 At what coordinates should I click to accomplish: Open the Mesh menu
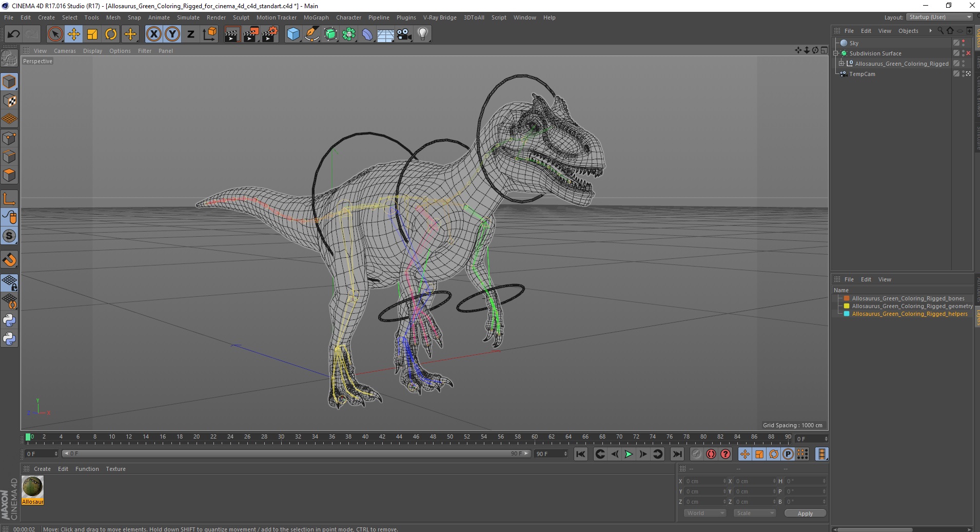(113, 17)
